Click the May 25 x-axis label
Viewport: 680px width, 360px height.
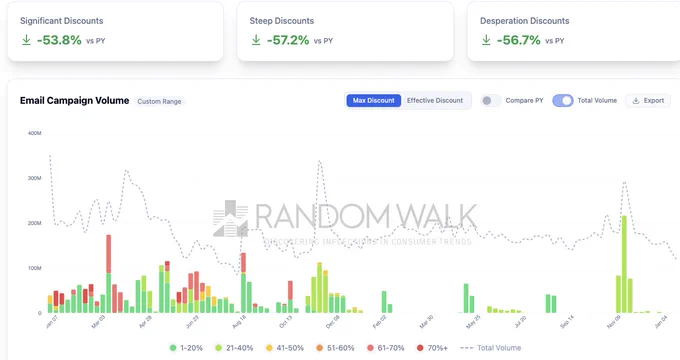point(473,322)
